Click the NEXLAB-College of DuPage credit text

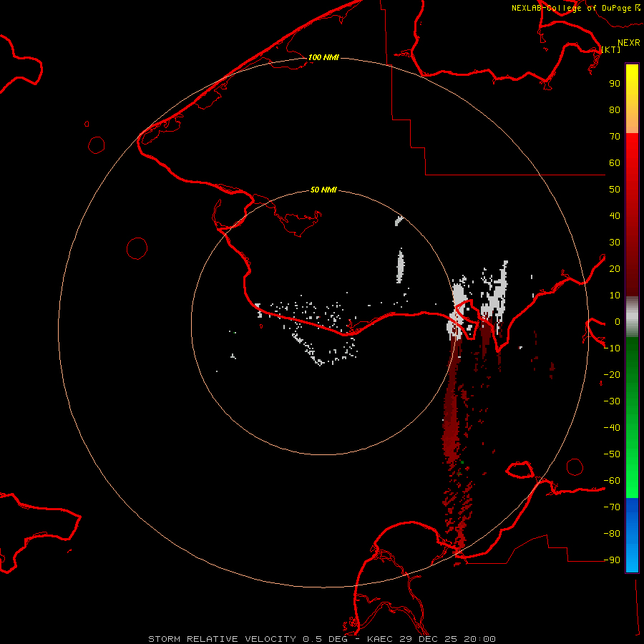[x=571, y=8]
